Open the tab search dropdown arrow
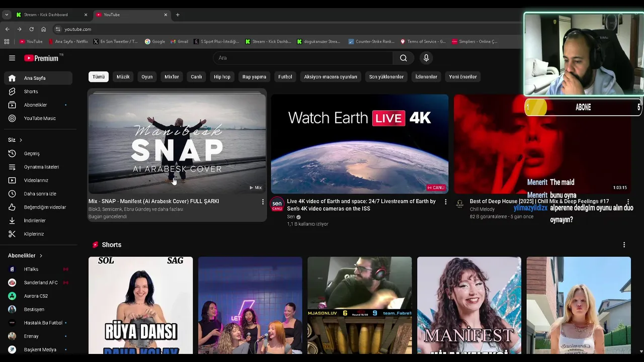 click(6, 15)
